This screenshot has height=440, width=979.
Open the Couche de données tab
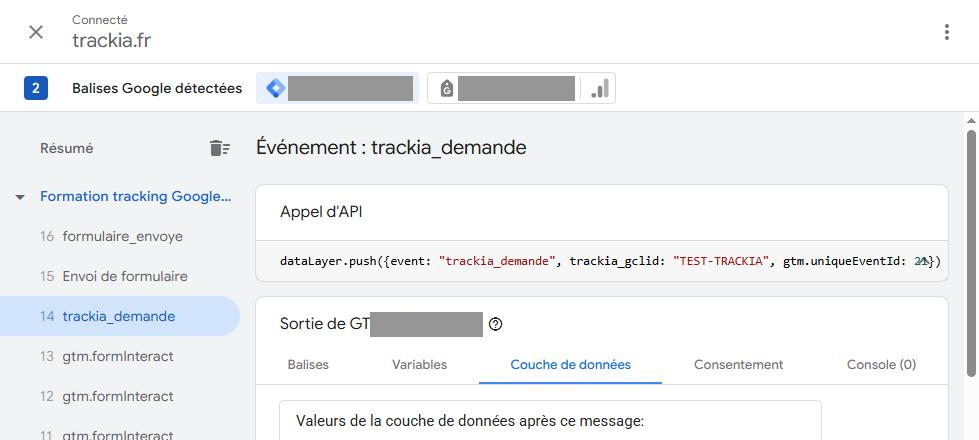point(571,364)
